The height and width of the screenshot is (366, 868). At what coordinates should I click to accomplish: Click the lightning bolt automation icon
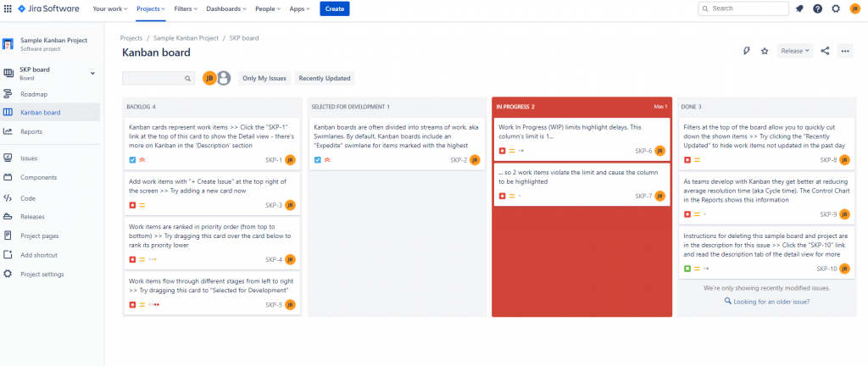[746, 51]
